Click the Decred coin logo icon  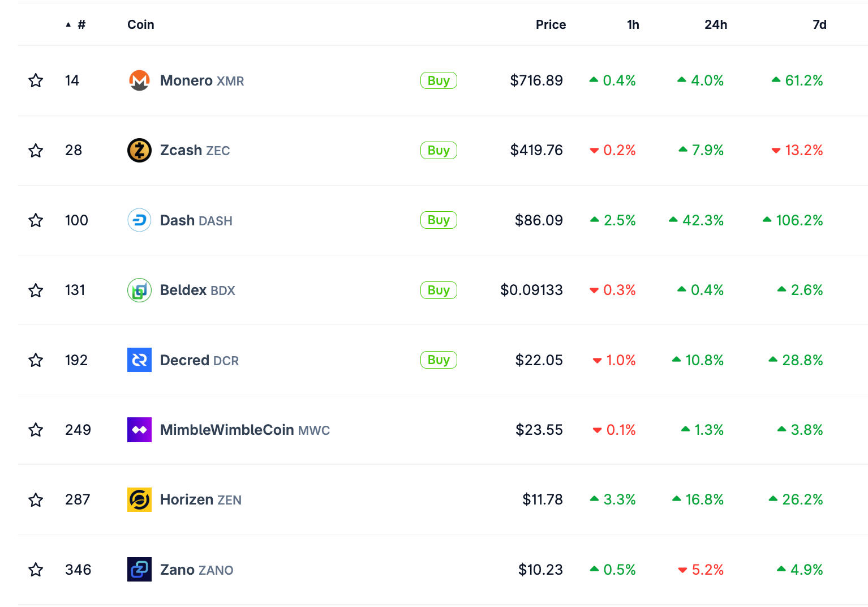139,360
